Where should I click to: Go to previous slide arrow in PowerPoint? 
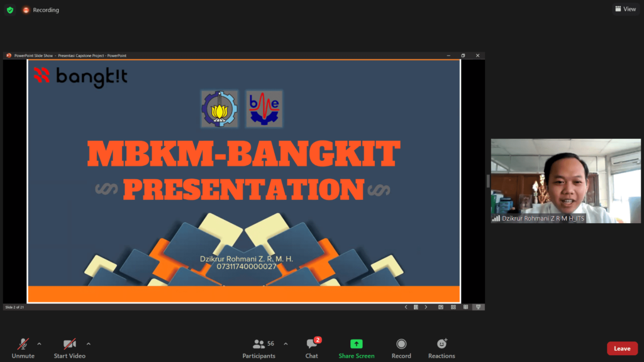(x=406, y=307)
